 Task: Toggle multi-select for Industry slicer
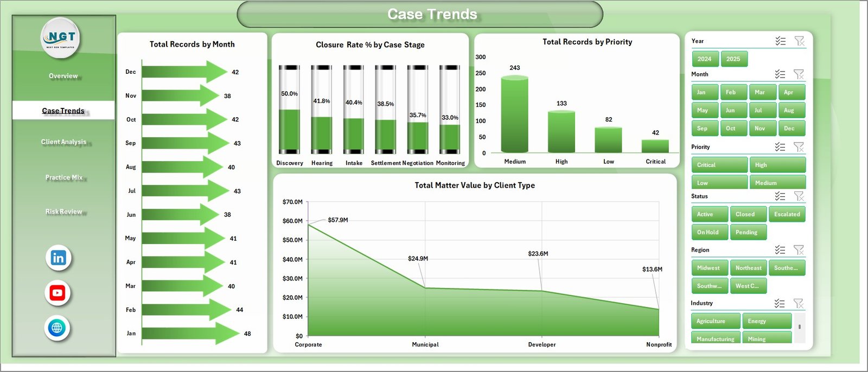pyautogui.click(x=780, y=304)
